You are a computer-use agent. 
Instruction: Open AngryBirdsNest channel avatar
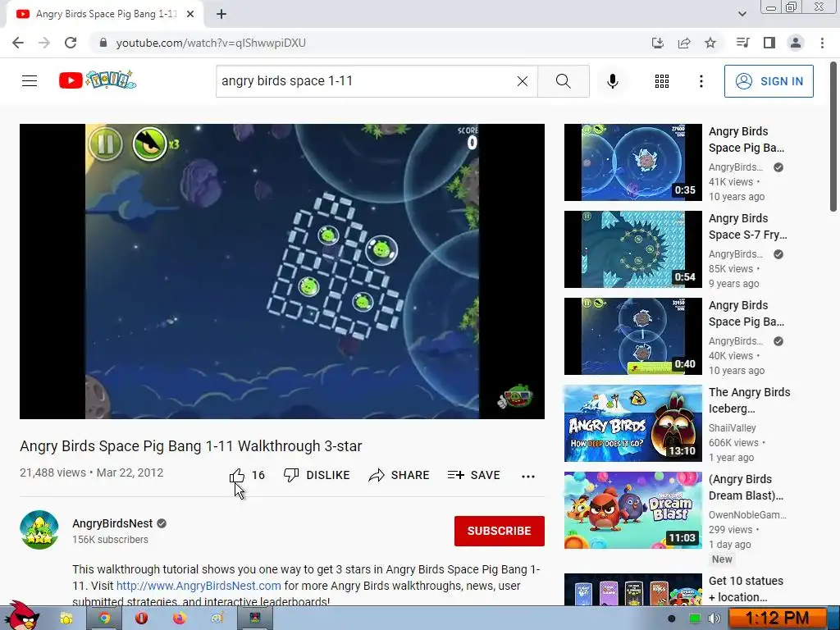(39, 530)
